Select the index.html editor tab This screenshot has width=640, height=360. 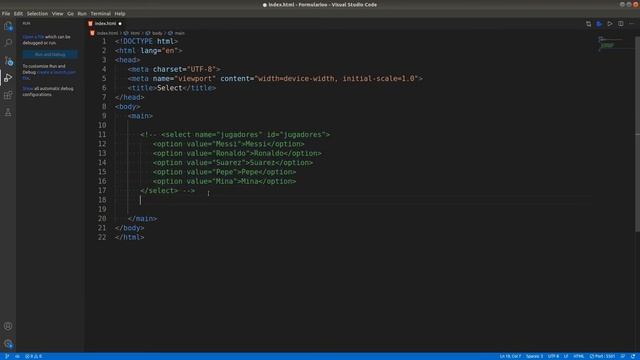click(x=105, y=24)
